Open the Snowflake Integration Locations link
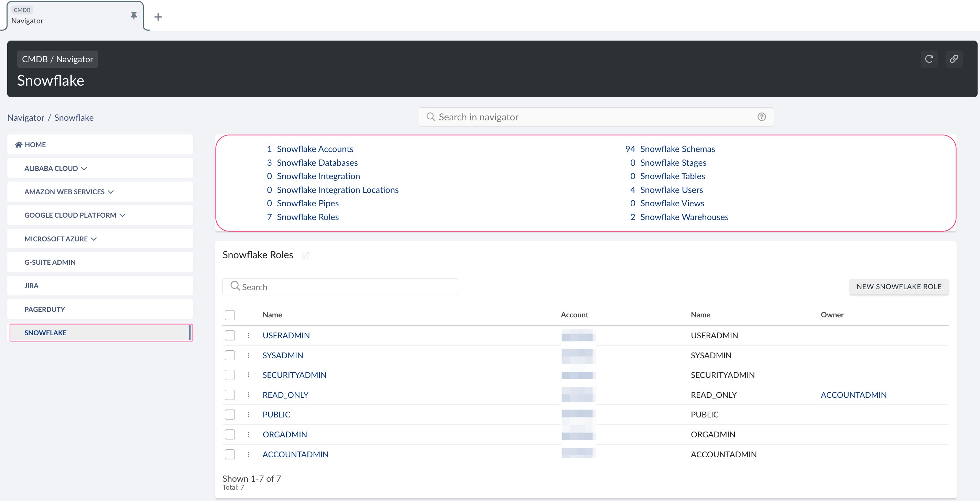 [x=337, y=190]
